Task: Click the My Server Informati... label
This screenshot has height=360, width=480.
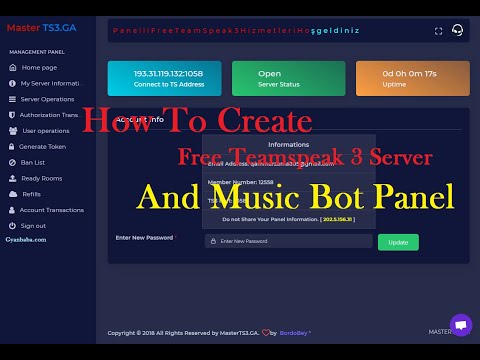Action: coord(50,83)
